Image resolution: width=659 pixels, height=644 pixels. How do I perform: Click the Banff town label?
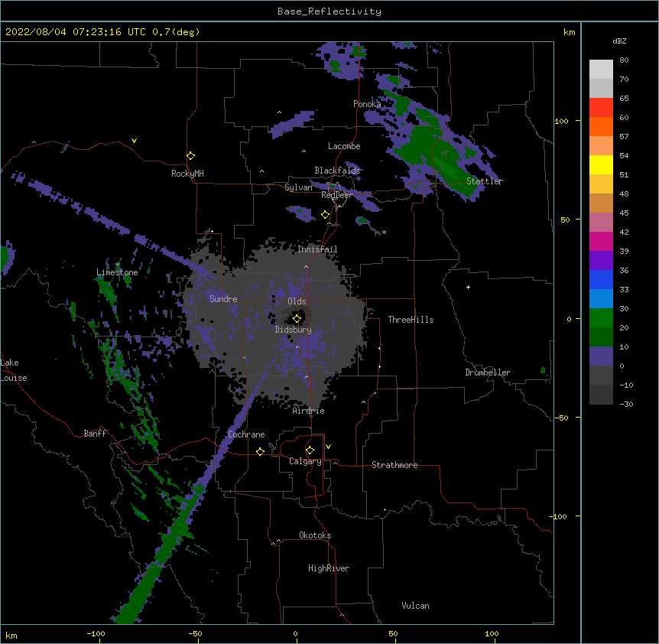(x=95, y=434)
